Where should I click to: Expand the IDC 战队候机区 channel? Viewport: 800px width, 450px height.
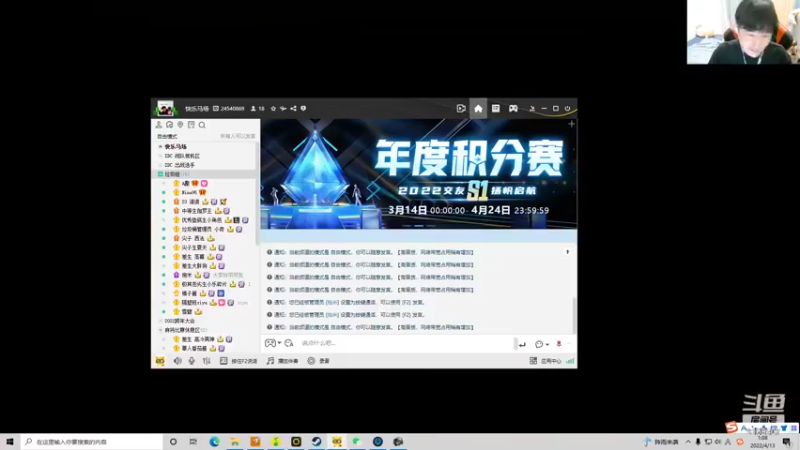click(x=160, y=156)
